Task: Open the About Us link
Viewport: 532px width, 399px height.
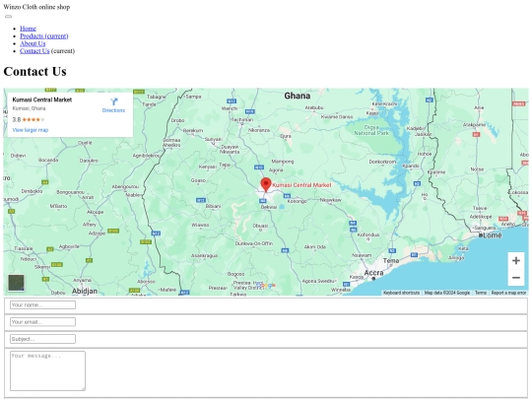Action: click(33, 43)
